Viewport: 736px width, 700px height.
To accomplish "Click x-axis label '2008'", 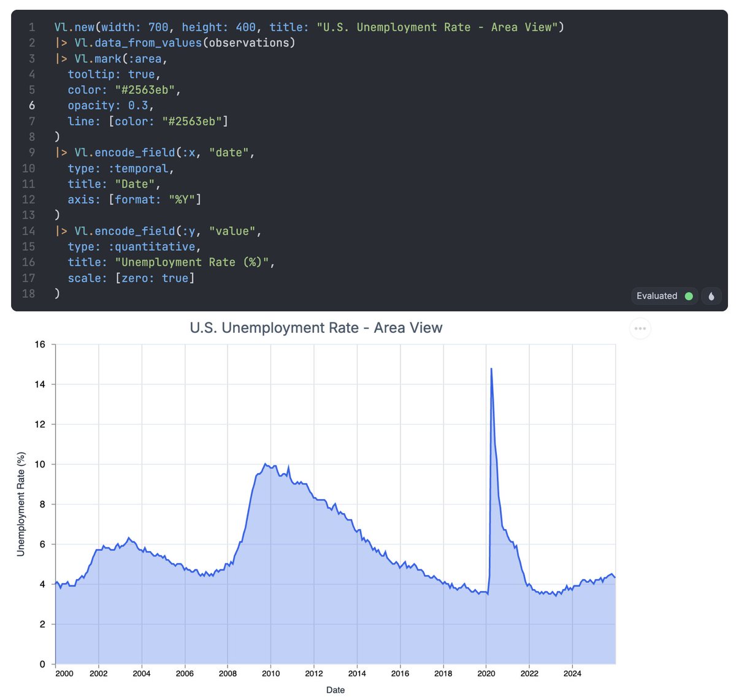I will 228,674.
